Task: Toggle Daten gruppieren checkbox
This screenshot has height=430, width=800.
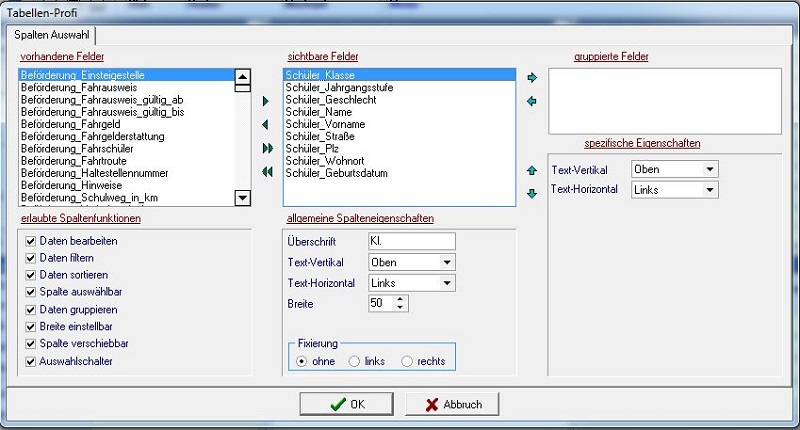Action: point(31,310)
